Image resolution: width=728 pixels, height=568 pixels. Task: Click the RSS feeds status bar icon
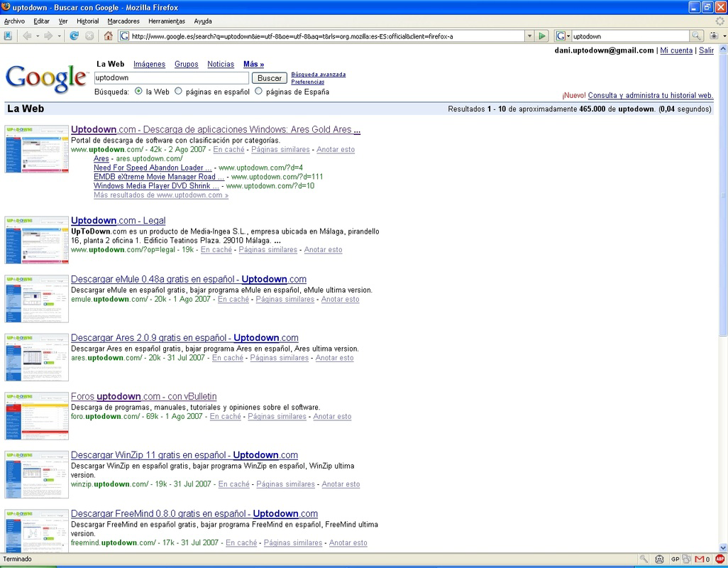[x=687, y=559]
